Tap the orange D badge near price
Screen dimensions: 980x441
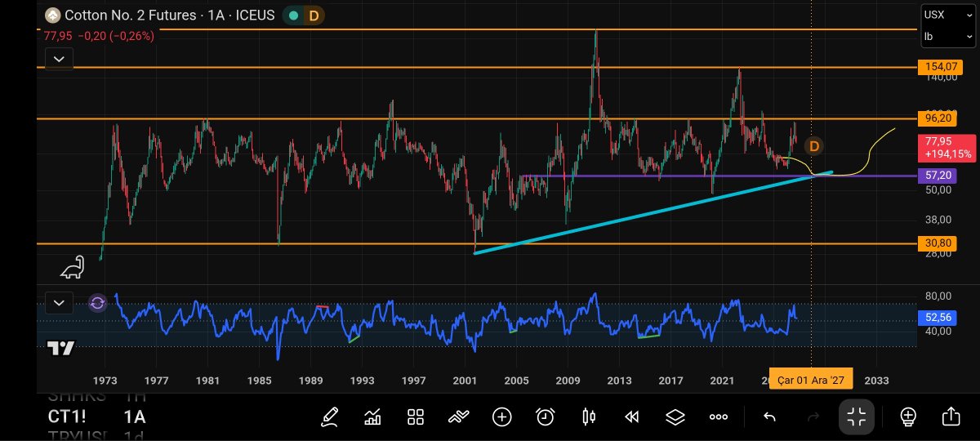click(x=813, y=146)
